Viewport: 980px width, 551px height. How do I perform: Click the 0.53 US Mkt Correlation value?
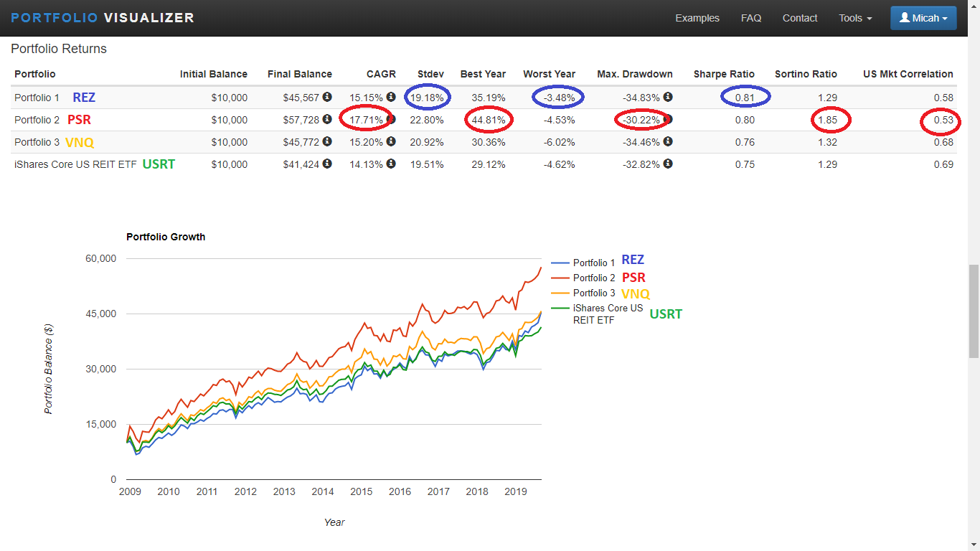(x=943, y=120)
